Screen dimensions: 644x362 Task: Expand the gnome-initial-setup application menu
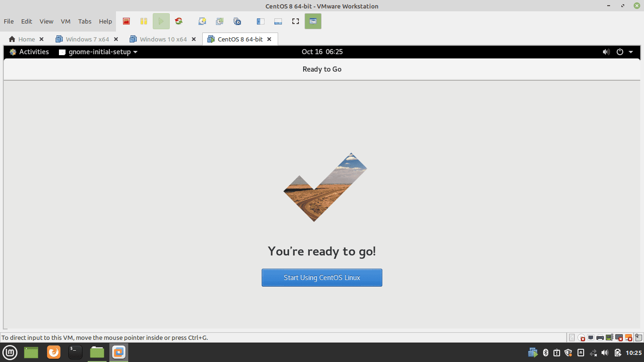click(98, 52)
